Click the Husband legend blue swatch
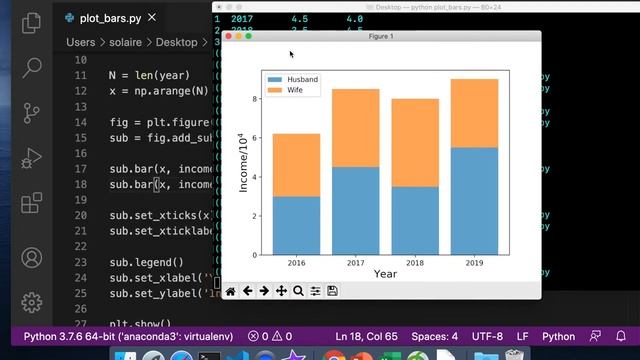 [x=275, y=80]
